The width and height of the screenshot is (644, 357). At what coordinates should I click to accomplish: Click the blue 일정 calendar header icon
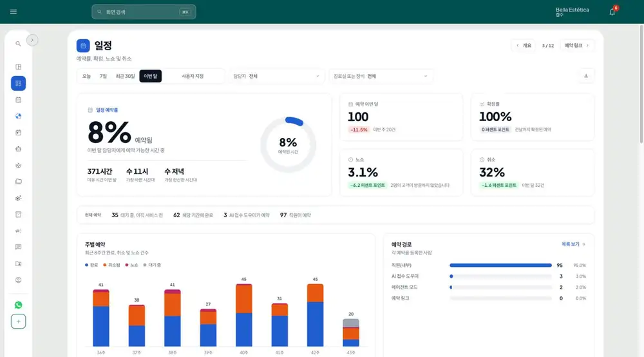pos(83,46)
